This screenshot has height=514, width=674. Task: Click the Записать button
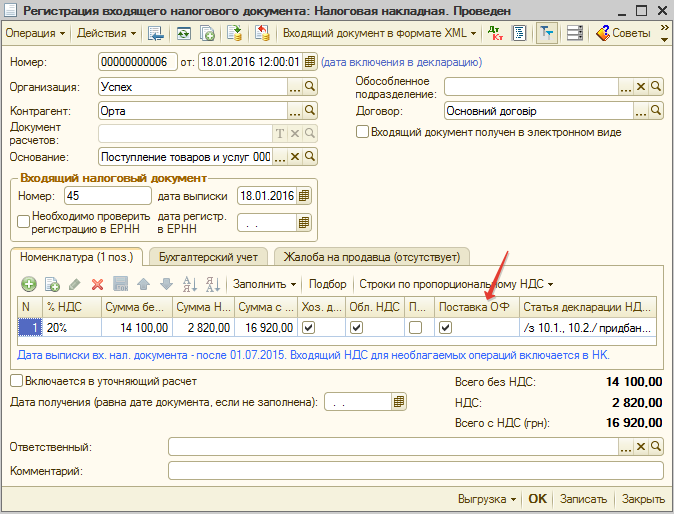(x=583, y=499)
